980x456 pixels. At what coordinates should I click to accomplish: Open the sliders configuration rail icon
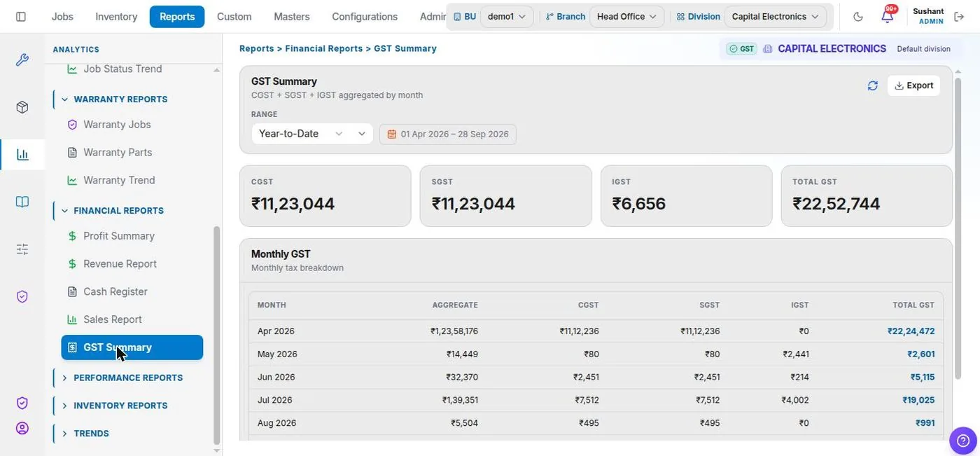pyautogui.click(x=22, y=249)
